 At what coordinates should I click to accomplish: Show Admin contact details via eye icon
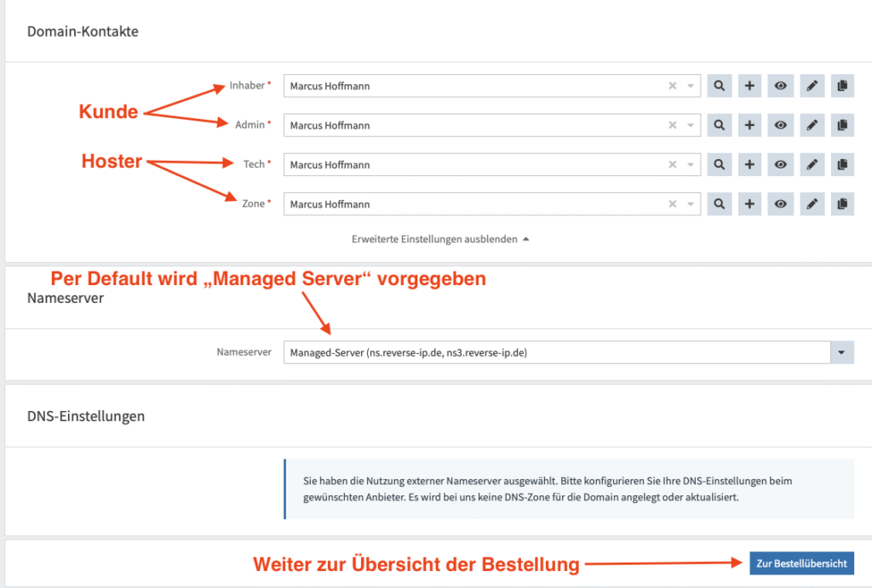tap(780, 125)
